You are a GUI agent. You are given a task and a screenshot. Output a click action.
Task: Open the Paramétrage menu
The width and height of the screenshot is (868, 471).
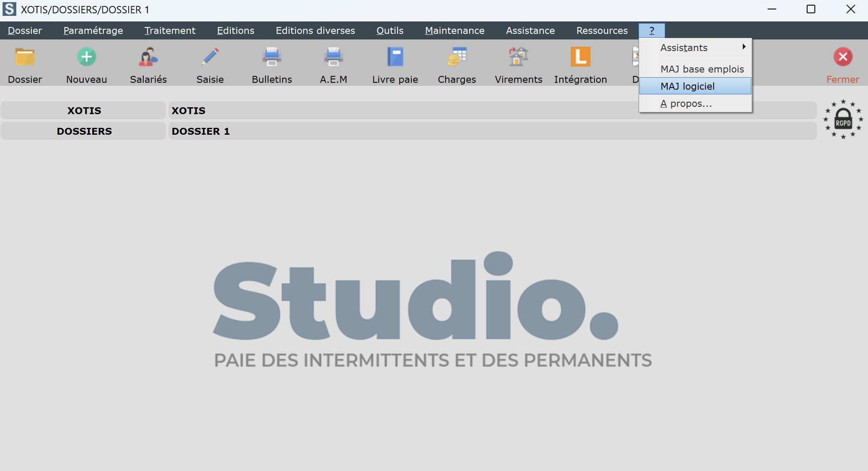pyautogui.click(x=93, y=30)
